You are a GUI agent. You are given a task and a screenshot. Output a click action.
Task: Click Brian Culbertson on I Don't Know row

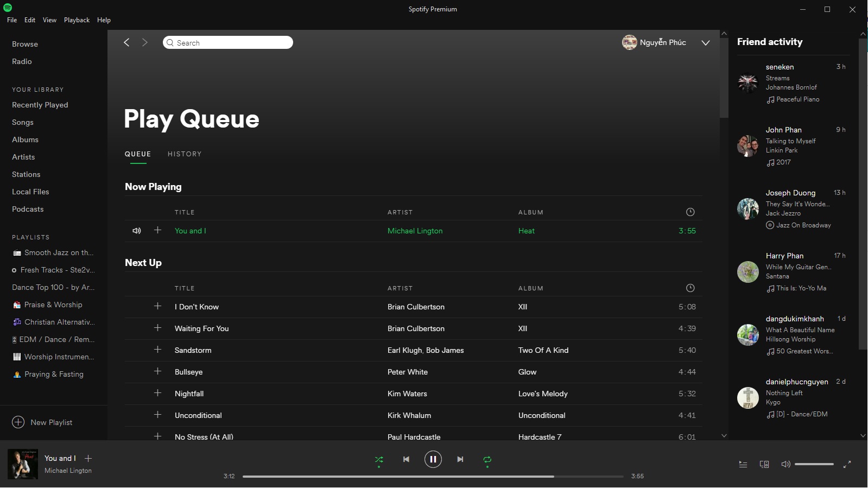(x=416, y=307)
